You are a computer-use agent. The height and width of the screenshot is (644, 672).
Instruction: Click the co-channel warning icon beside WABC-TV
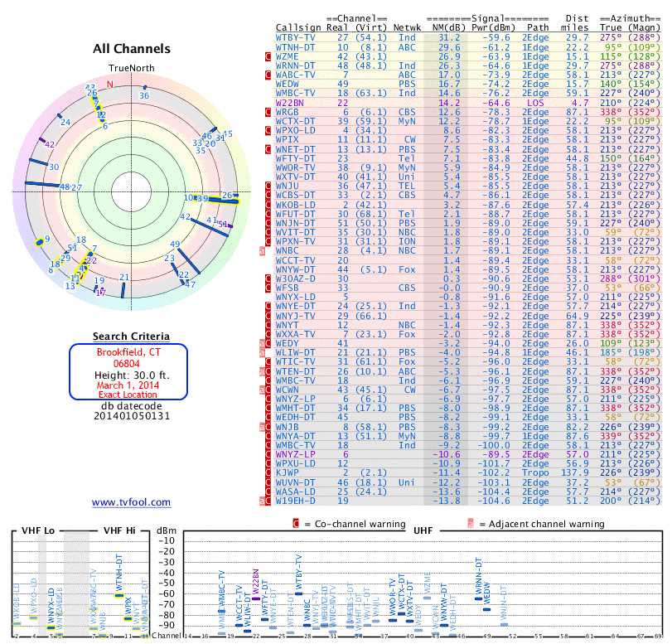pos(268,75)
